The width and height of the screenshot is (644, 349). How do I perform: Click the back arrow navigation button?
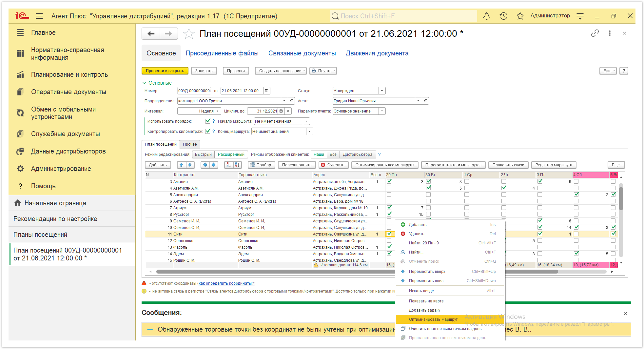coord(151,33)
